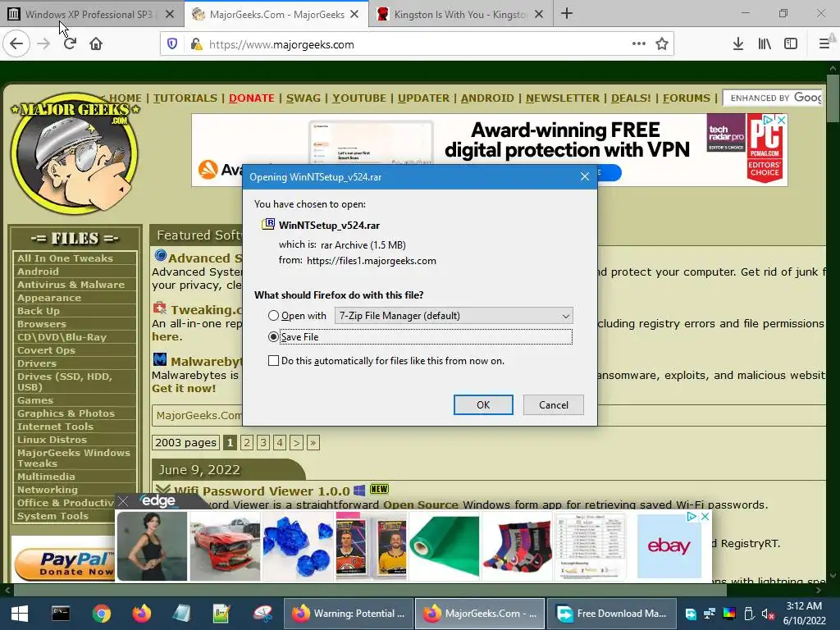This screenshot has width=840, height=630.
Task: Open the page actions three-dot menu
Action: pos(638,44)
